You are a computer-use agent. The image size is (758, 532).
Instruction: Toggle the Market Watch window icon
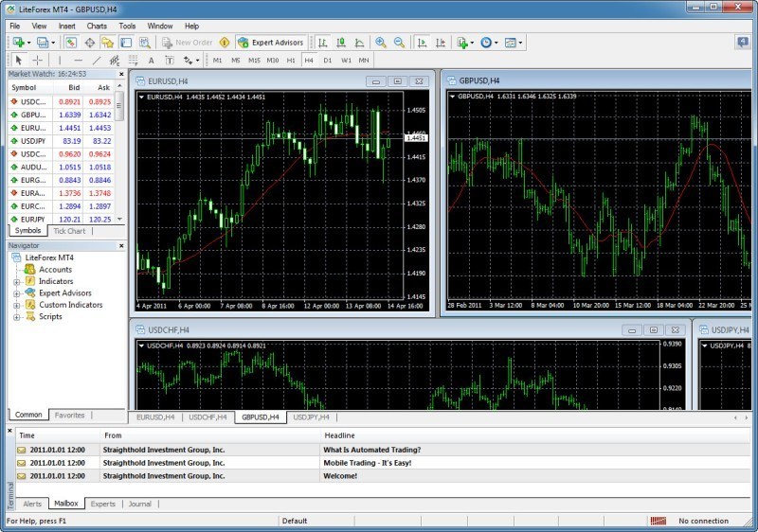click(71, 43)
